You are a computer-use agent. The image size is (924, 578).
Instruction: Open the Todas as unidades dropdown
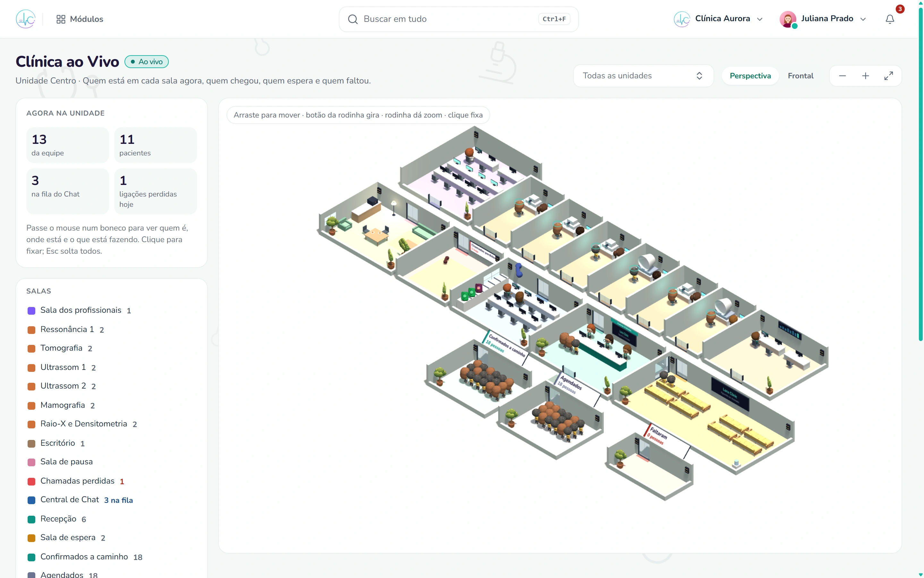643,76
